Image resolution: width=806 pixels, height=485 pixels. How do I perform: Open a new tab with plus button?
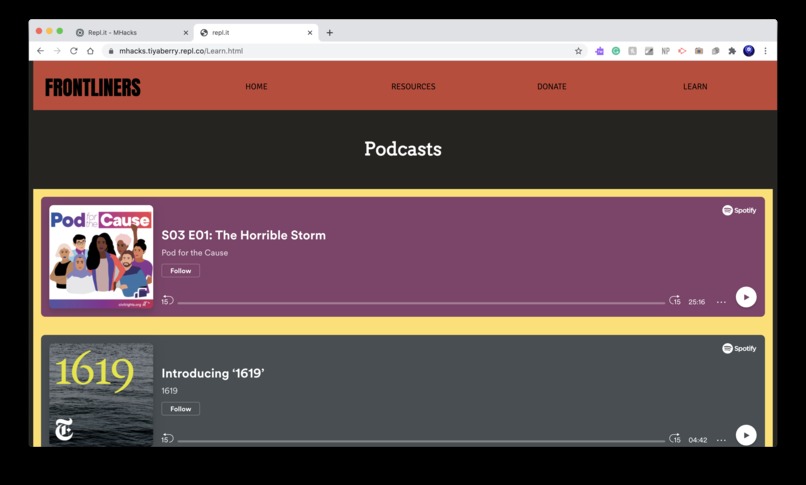click(329, 32)
